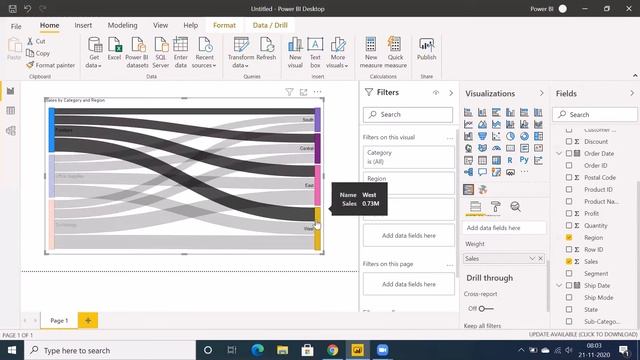Screen dimensions: 640x360
Task: Check the Segment field
Action: point(569,273)
